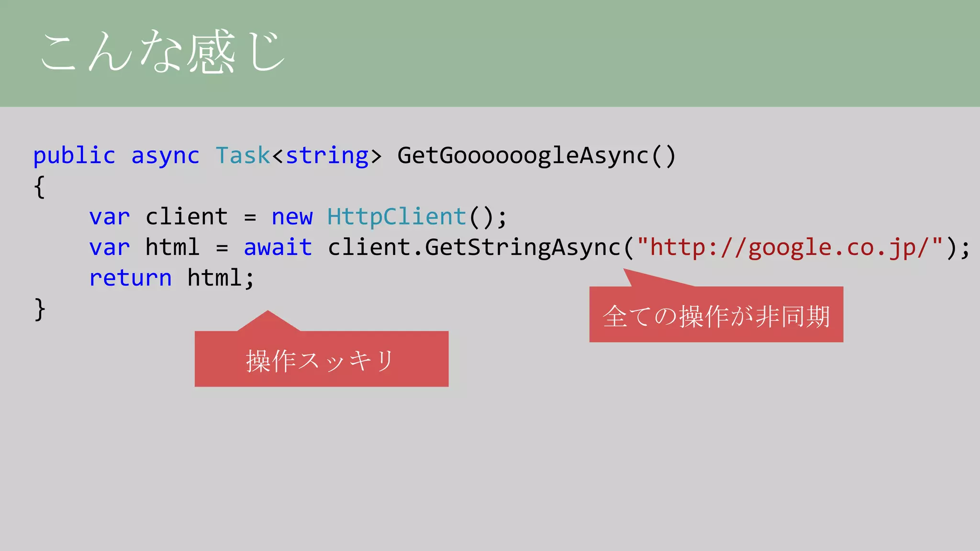Click the URL string "http://google.co.jp/"
Image resolution: width=980 pixels, height=551 pixels.
[790, 249]
